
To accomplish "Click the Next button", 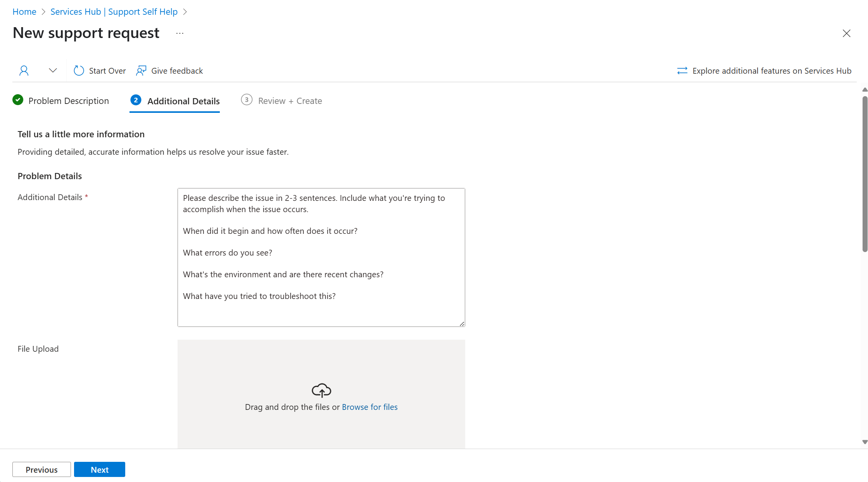I will click(x=99, y=470).
